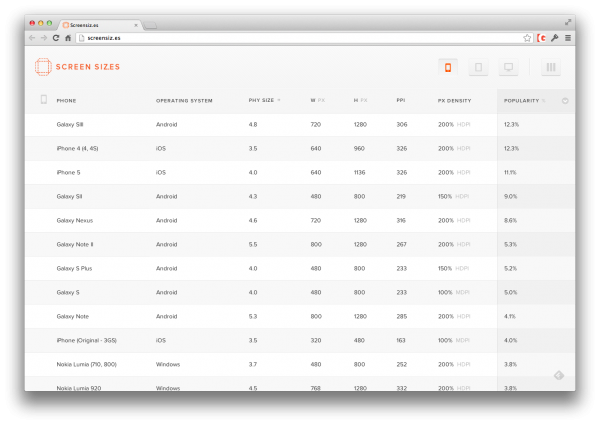Select the Screensiz.es browser tab
The image size is (600, 425).
pos(100,25)
